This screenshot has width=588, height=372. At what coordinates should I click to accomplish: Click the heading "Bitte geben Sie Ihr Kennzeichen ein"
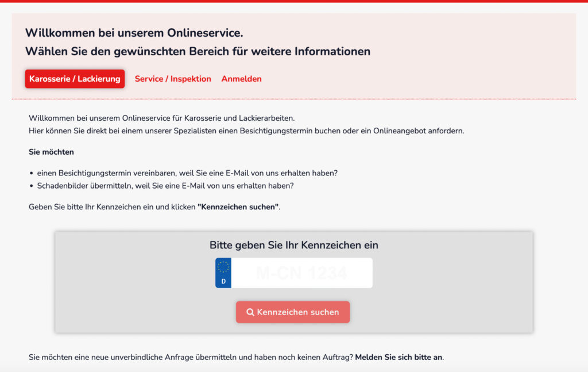click(x=293, y=245)
